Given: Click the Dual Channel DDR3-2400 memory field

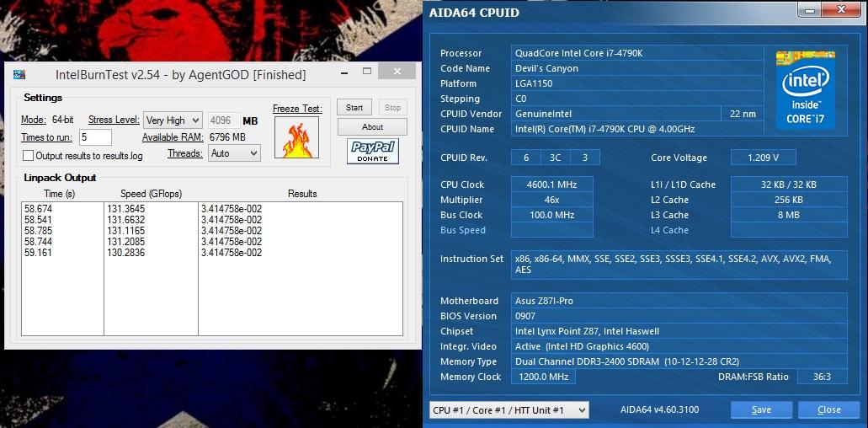Looking at the screenshot, I should (x=679, y=361).
